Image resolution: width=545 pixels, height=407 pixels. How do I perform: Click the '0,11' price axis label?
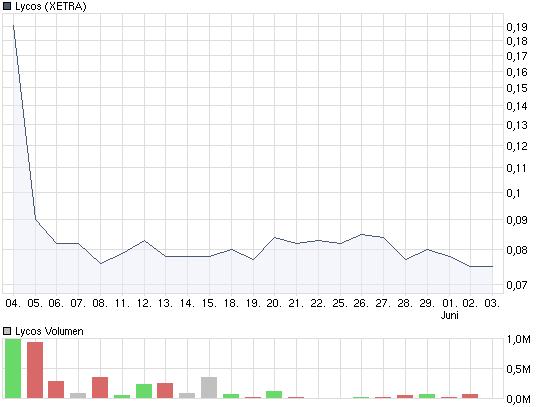point(517,168)
